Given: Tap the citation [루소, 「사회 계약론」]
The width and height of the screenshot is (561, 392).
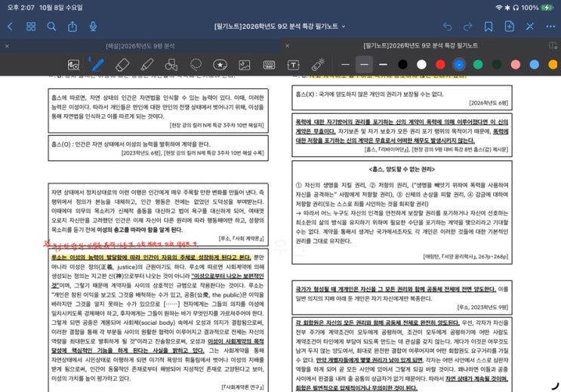Looking at the screenshot, I should click(x=241, y=239).
